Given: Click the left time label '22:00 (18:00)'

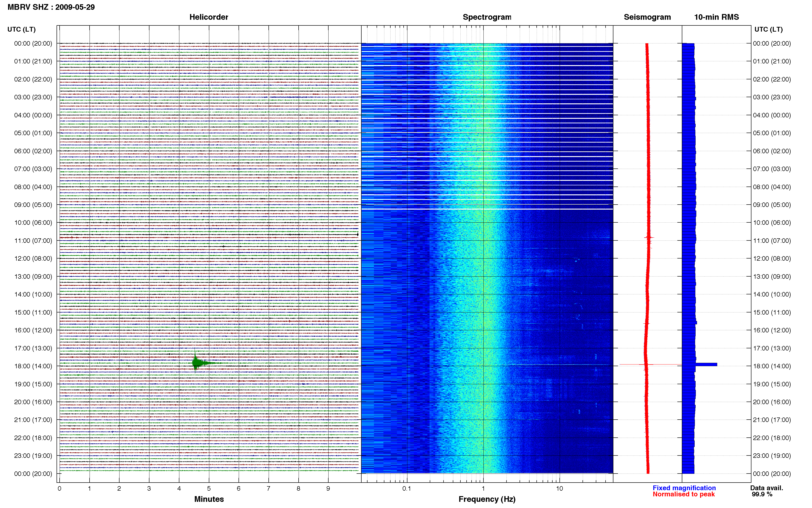Looking at the screenshot, I should point(33,438).
